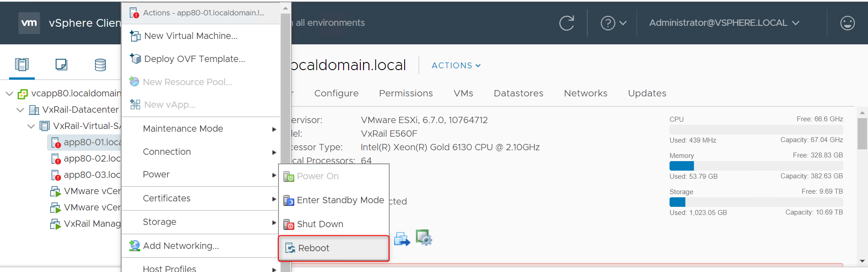Collapse the vcapp80.localdomain tree node
This screenshot has height=272, width=868.
coord(9,94)
